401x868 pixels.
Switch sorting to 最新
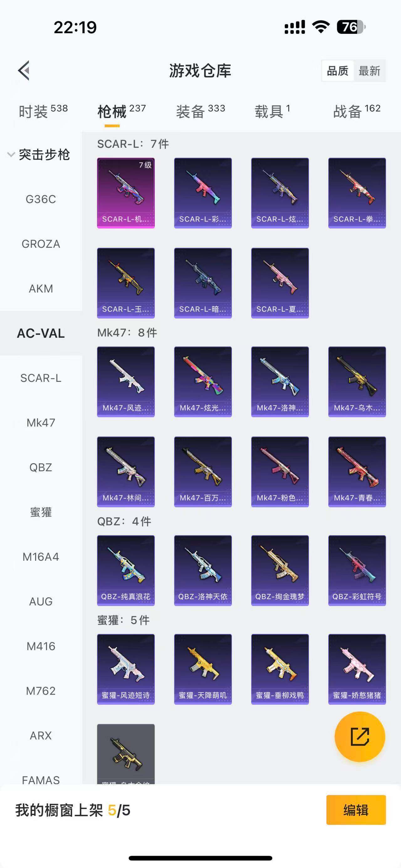tap(369, 71)
